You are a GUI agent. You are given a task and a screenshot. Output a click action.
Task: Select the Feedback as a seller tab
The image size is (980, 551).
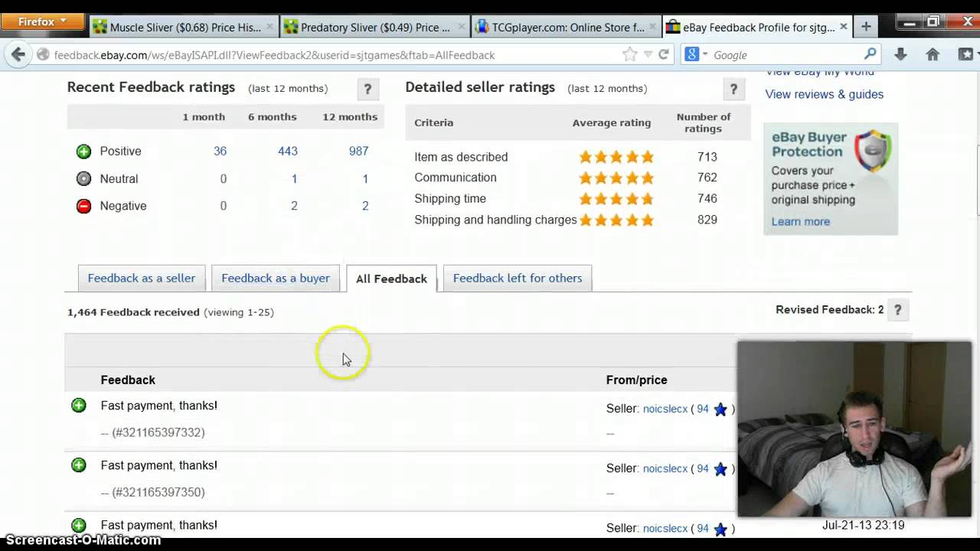142,279
